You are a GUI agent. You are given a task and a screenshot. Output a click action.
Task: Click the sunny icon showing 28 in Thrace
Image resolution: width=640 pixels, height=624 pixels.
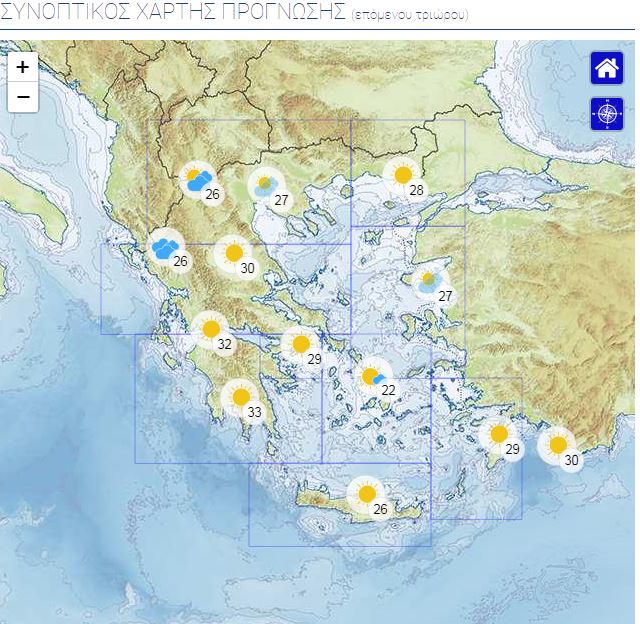[x=403, y=175]
